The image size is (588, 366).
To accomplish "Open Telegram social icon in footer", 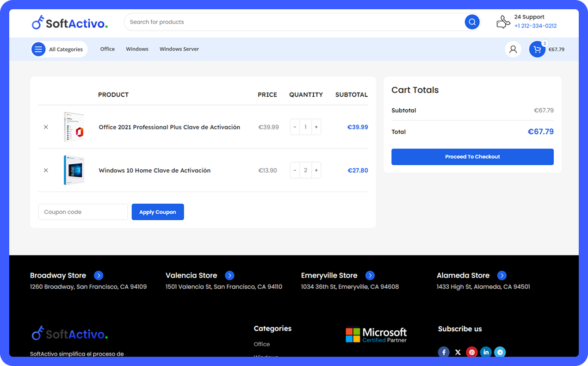I will 500,352.
